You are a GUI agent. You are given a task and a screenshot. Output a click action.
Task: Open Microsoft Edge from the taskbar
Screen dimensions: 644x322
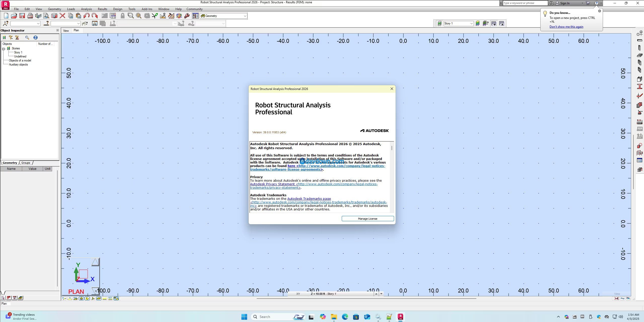click(345, 317)
